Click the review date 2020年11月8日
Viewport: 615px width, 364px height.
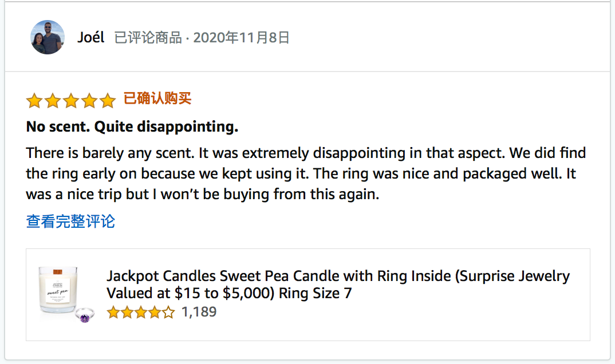[x=241, y=38]
